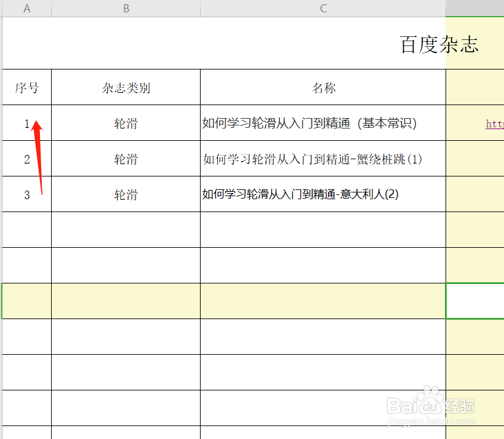The image size is (504, 439).
Task: Select the cell containing number 3
Action: pos(26,194)
